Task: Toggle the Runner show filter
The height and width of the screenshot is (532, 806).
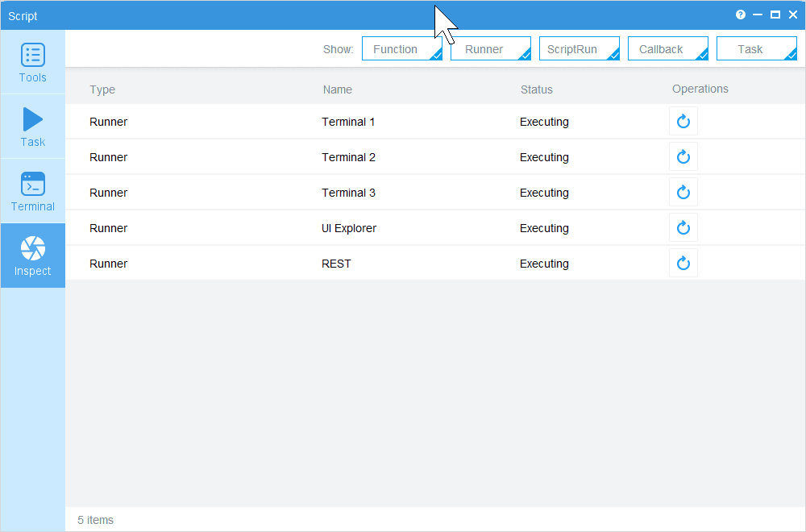Action: [x=490, y=48]
